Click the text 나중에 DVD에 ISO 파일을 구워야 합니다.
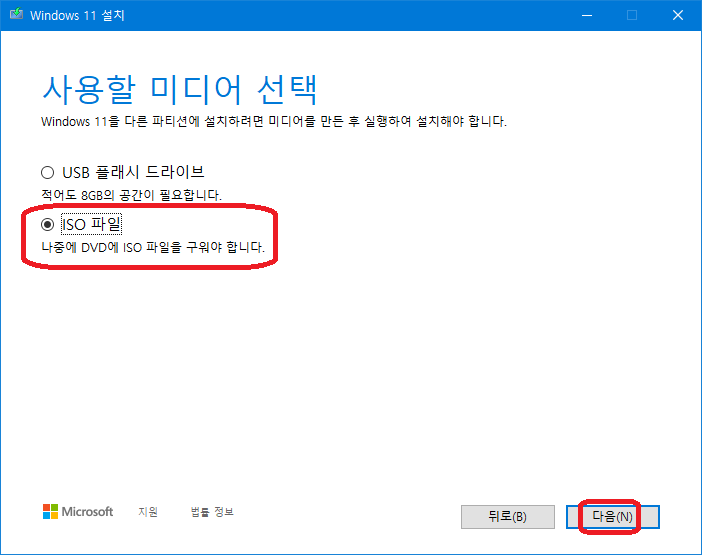The height and width of the screenshot is (555, 702). pos(153,247)
